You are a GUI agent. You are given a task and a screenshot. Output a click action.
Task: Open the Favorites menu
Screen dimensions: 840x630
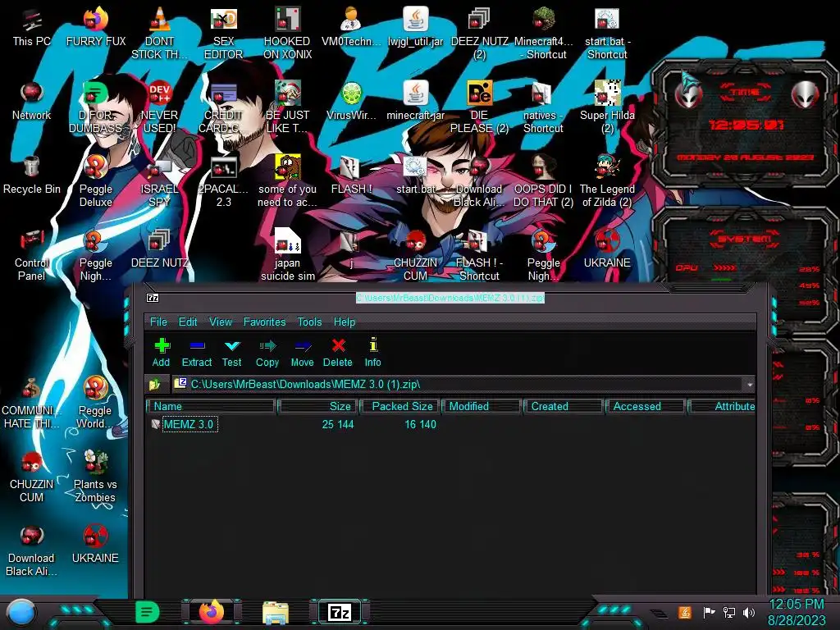click(264, 322)
